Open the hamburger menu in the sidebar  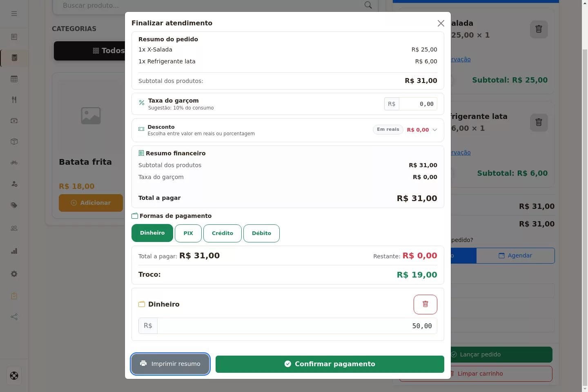click(14, 13)
